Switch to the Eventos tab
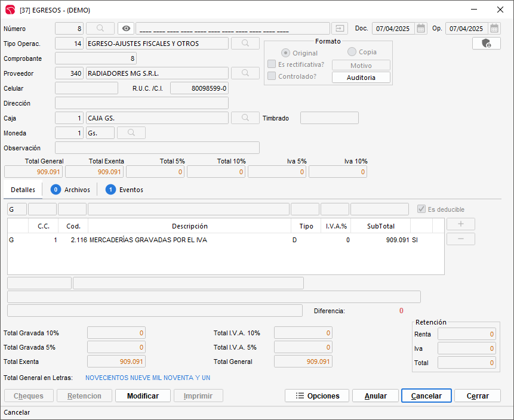This screenshot has height=420, width=514. pos(124,190)
